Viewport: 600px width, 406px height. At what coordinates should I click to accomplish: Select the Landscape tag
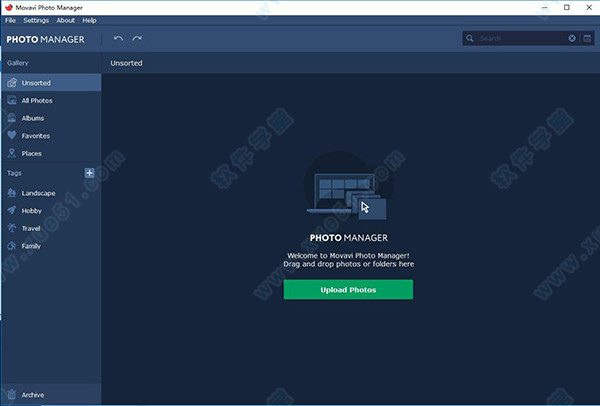point(38,192)
